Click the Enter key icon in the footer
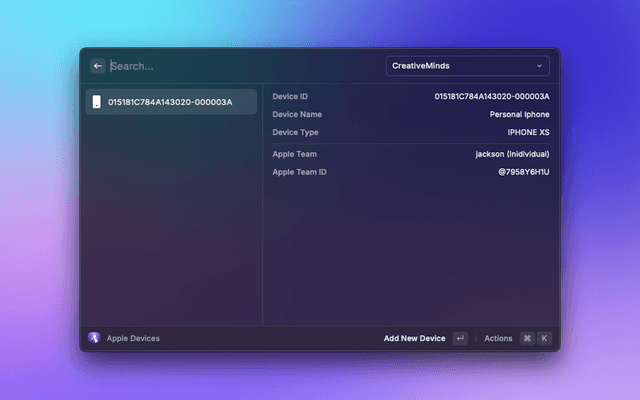The image size is (640, 400). [460, 338]
